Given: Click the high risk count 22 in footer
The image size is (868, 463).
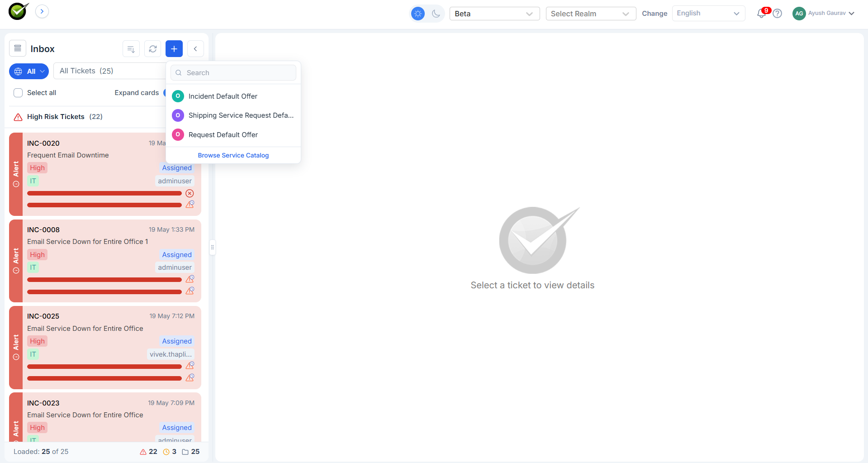Looking at the screenshot, I should tap(149, 452).
